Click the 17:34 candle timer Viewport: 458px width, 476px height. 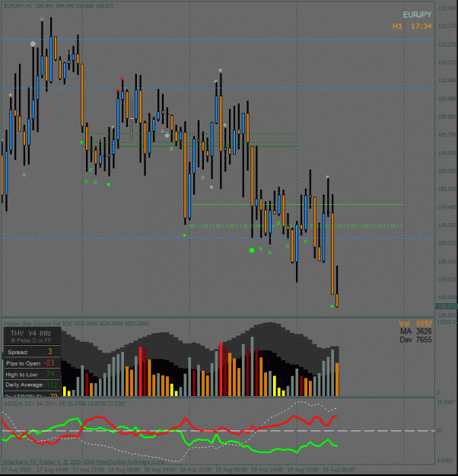tap(421, 27)
